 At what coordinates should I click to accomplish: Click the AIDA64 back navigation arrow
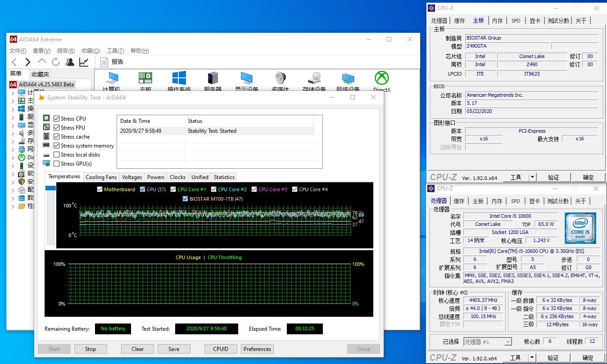(x=14, y=62)
